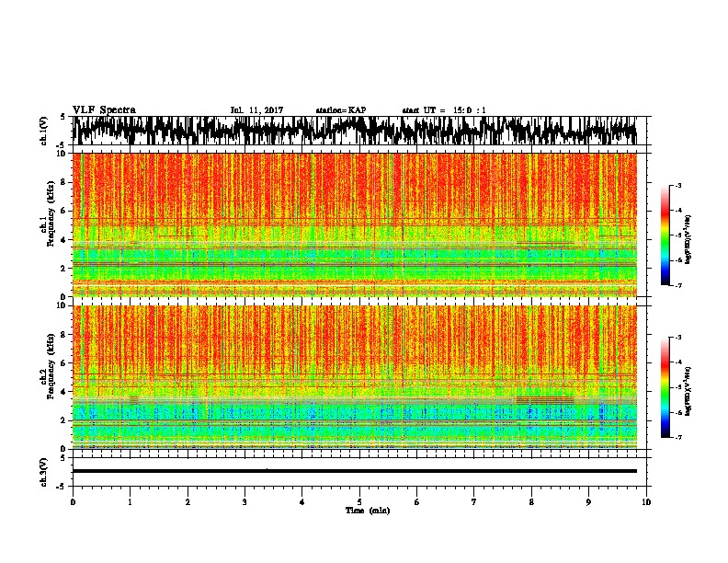Click the time axis tick label "1"

point(130,502)
